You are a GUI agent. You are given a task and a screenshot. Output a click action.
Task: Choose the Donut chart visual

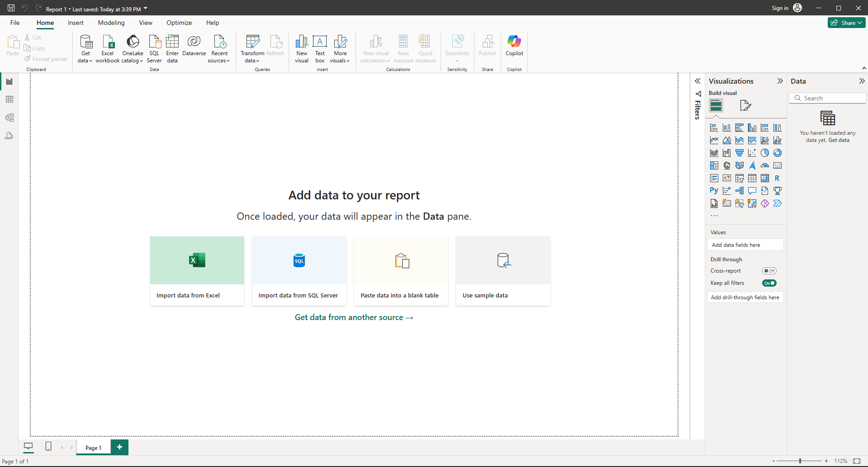click(778, 153)
